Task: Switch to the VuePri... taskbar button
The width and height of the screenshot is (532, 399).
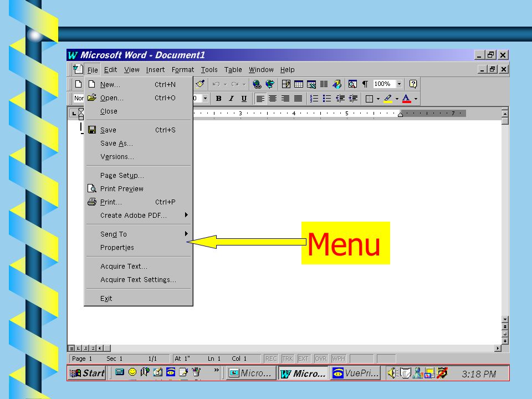Action: (355, 373)
